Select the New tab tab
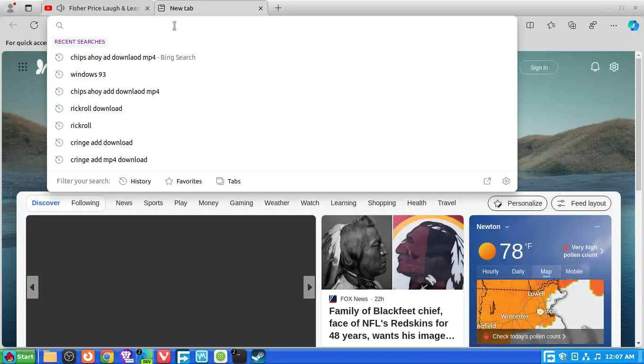Image resolution: width=644 pixels, height=364 pixels. point(211,8)
